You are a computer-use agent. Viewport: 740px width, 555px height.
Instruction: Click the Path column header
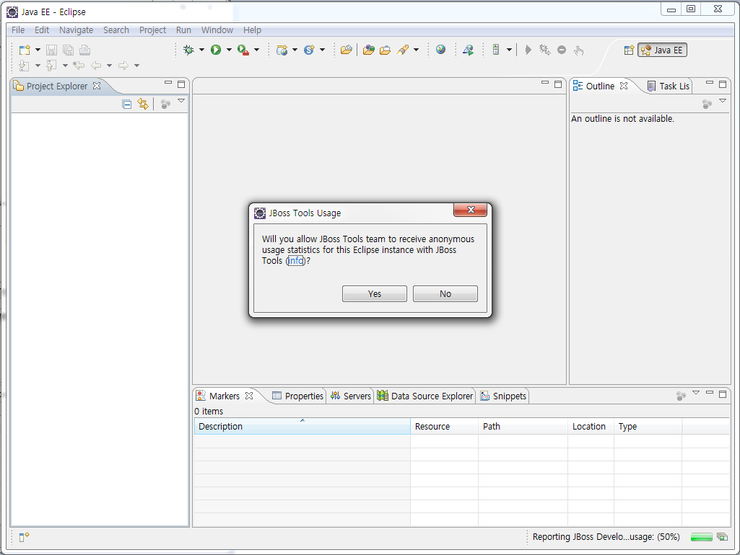pyautogui.click(x=523, y=426)
